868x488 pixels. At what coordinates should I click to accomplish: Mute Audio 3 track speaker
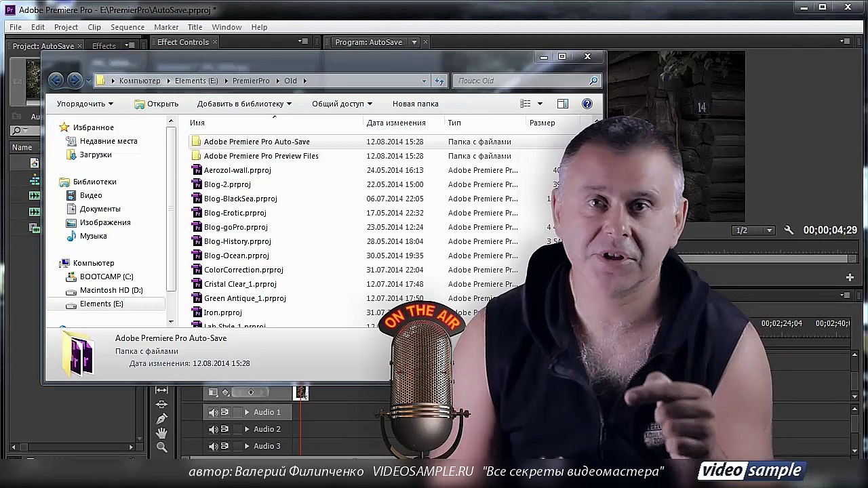point(213,446)
